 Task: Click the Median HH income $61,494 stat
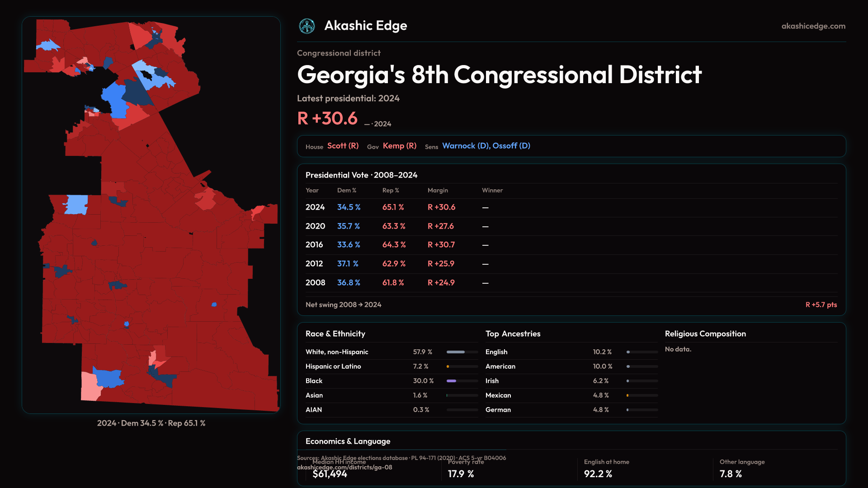click(x=330, y=474)
